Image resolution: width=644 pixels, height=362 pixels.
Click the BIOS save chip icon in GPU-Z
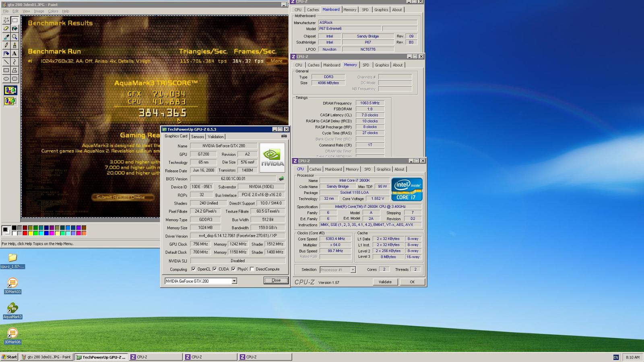[281, 178]
